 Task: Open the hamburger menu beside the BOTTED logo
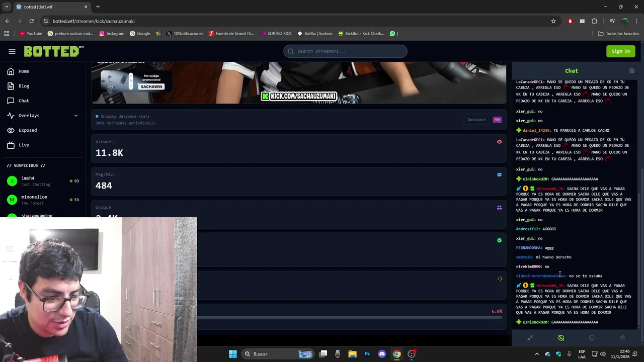point(12,51)
